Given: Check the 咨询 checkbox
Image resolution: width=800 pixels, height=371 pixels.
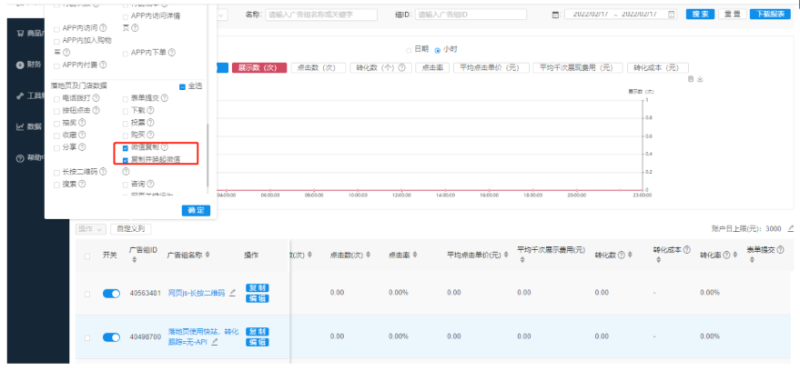Looking at the screenshot, I should [x=126, y=185].
